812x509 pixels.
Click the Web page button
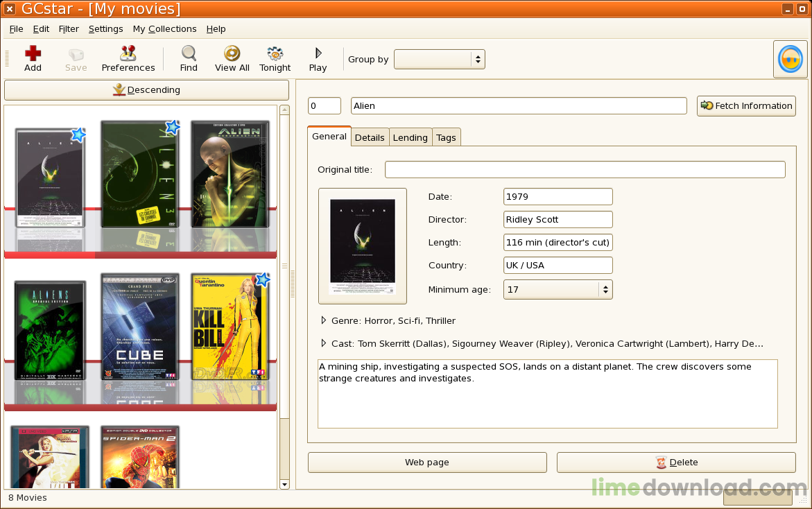coord(427,463)
